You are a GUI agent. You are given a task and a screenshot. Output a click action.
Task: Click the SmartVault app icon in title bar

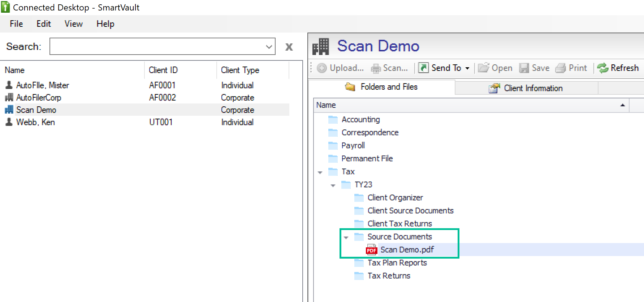(x=5, y=7)
